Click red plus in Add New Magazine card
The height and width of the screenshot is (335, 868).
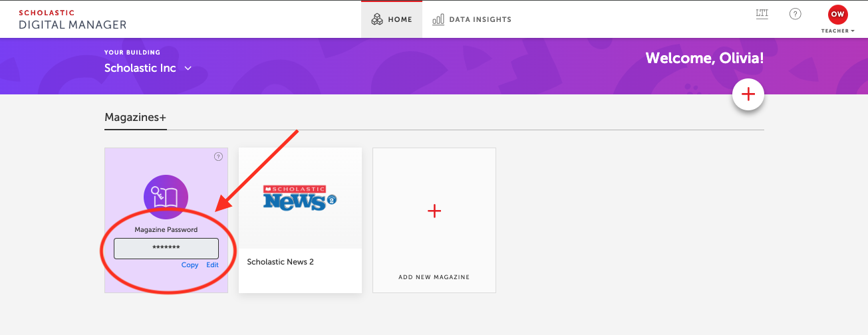click(434, 211)
